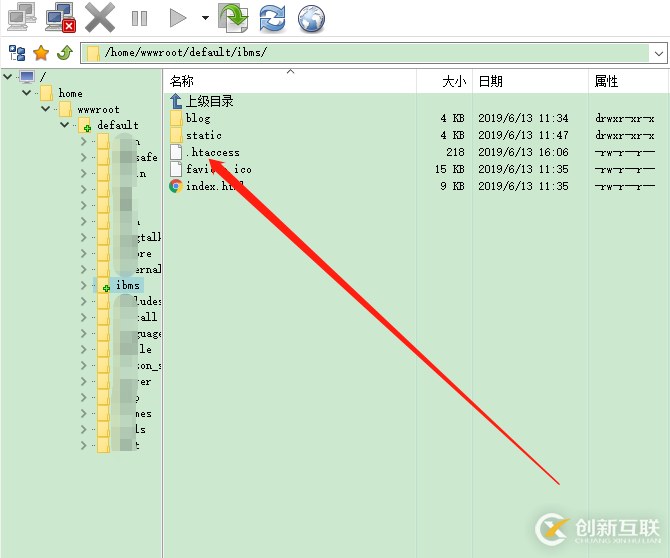Image resolution: width=670 pixels, height=558 pixels.
Task: Click the green up-directory arrow icon
Action: pos(65,53)
